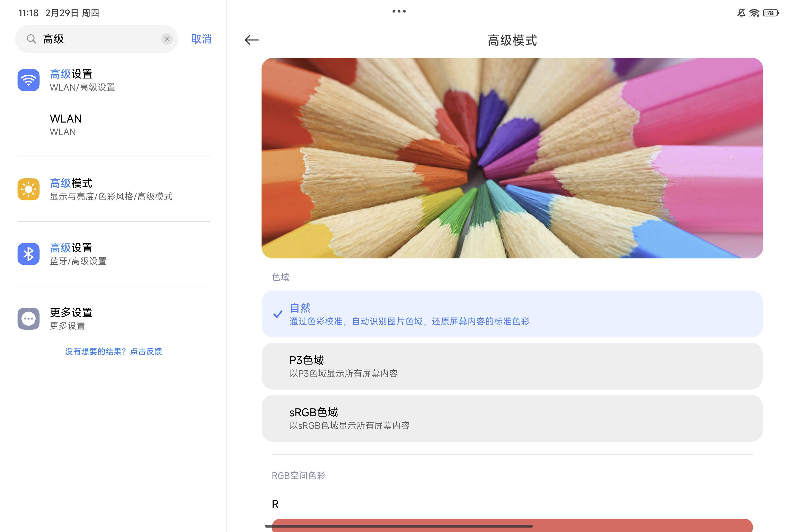The image size is (798, 532).
Task: Tap the battery indicator in status bar
Action: 771,13
